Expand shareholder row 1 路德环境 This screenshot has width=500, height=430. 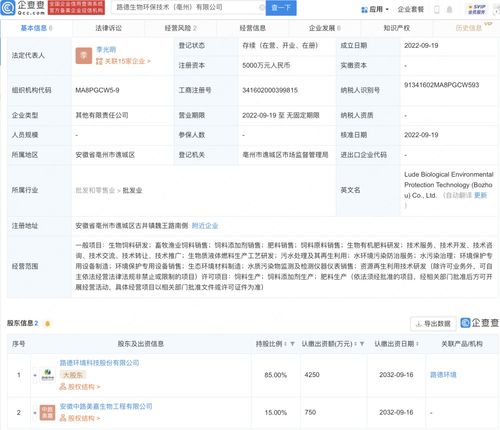pos(35,375)
